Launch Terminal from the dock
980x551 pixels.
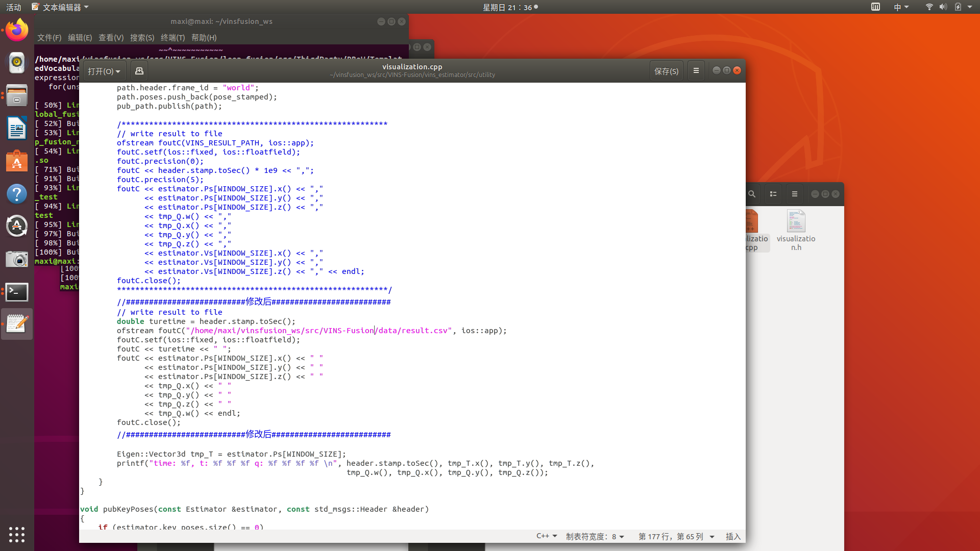(17, 292)
